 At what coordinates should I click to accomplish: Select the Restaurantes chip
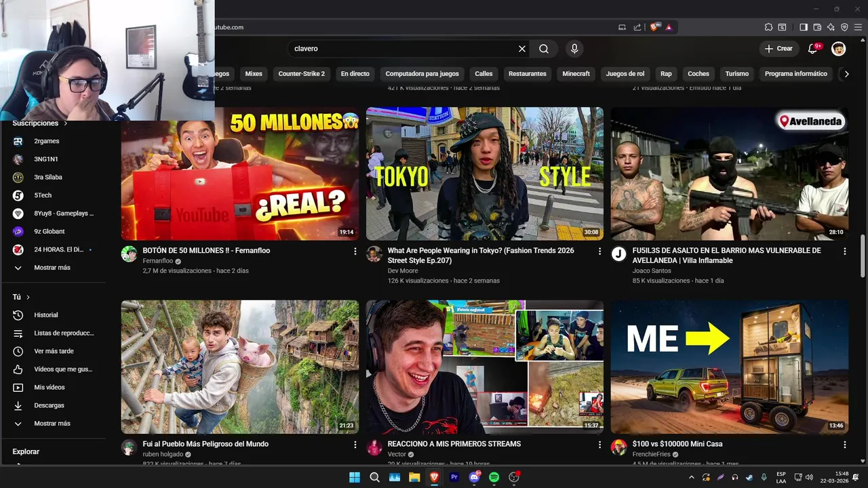click(528, 74)
